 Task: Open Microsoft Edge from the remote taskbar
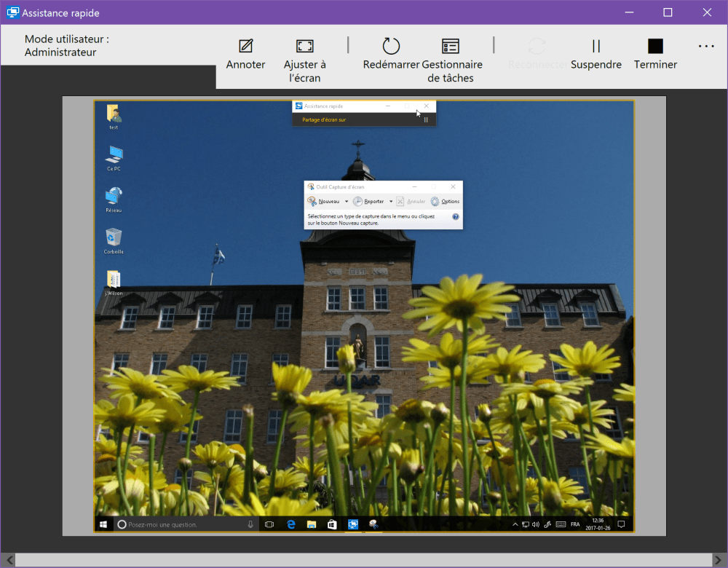click(290, 524)
